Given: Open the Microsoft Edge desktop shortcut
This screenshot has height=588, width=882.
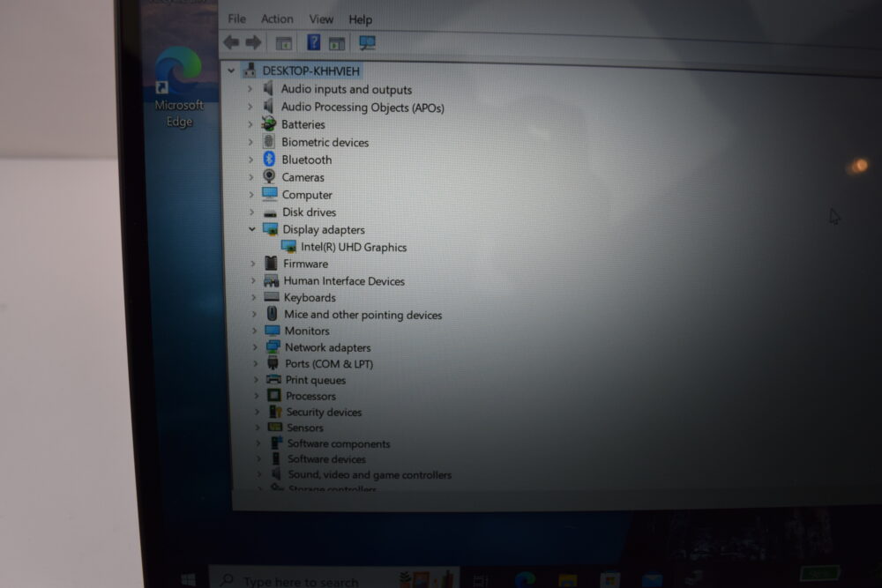Looking at the screenshot, I should (x=179, y=87).
